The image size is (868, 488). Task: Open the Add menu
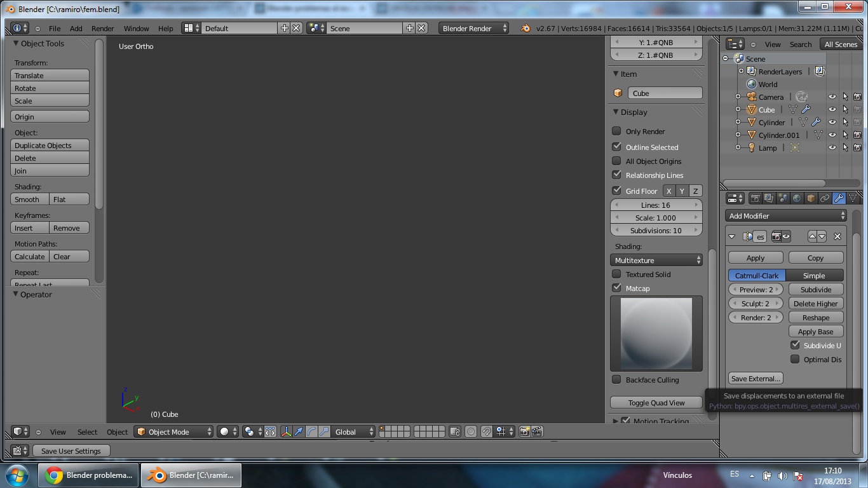pyautogui.click(x=76, y=28)
